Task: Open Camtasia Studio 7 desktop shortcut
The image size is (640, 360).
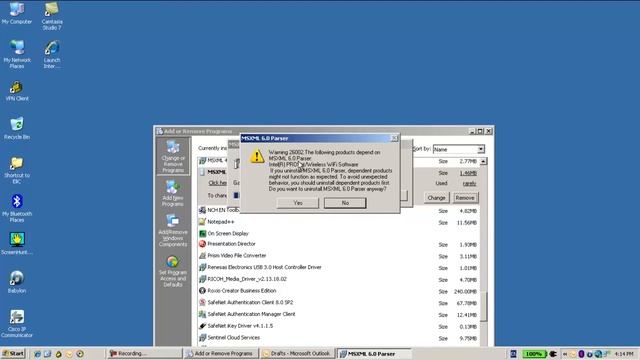Action: pos(52,16)
